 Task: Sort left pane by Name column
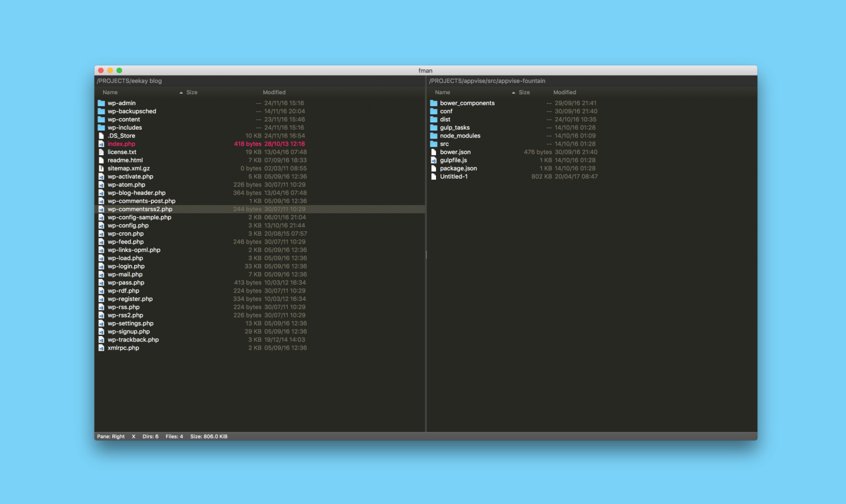[x=110, y=92]
